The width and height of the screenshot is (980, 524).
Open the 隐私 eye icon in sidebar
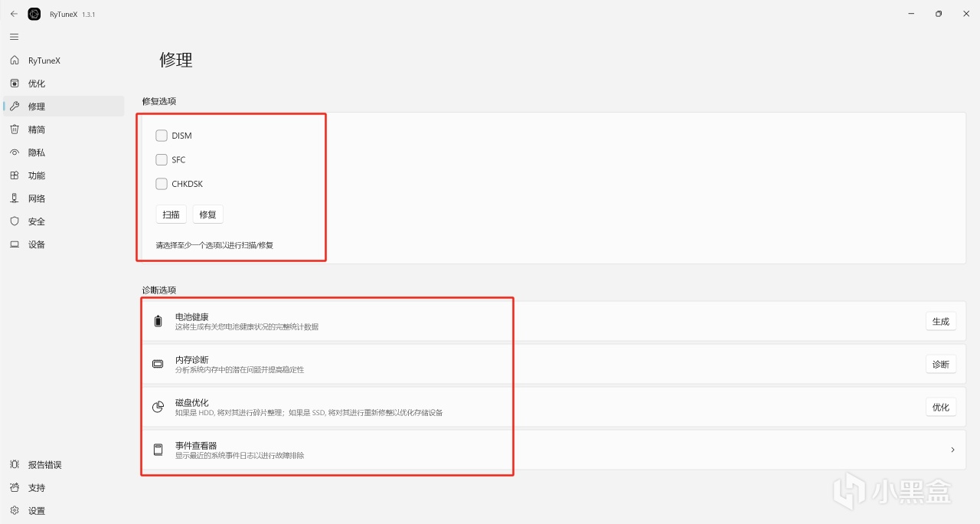point(15,152)
